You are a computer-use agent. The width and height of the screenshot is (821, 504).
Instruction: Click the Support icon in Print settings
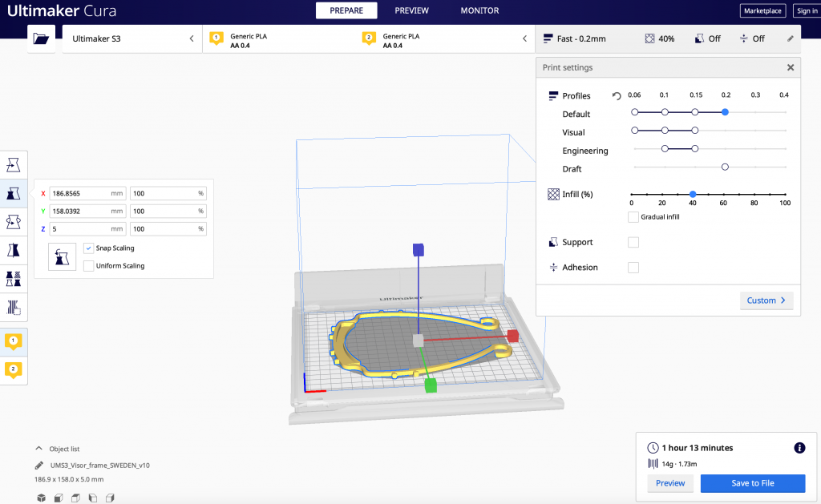coord(553,242)
